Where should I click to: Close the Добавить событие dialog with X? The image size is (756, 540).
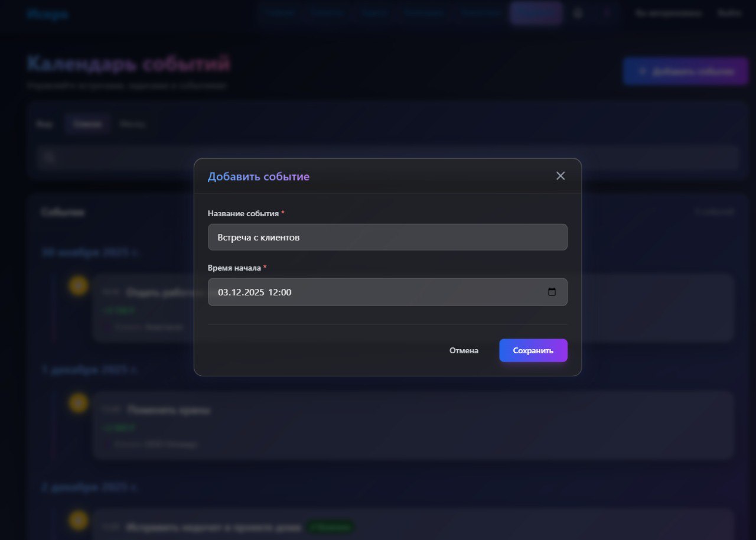(561, 176)
